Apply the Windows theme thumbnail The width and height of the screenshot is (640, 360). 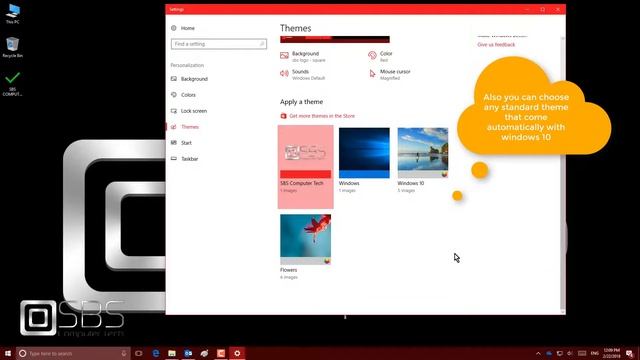364,153
